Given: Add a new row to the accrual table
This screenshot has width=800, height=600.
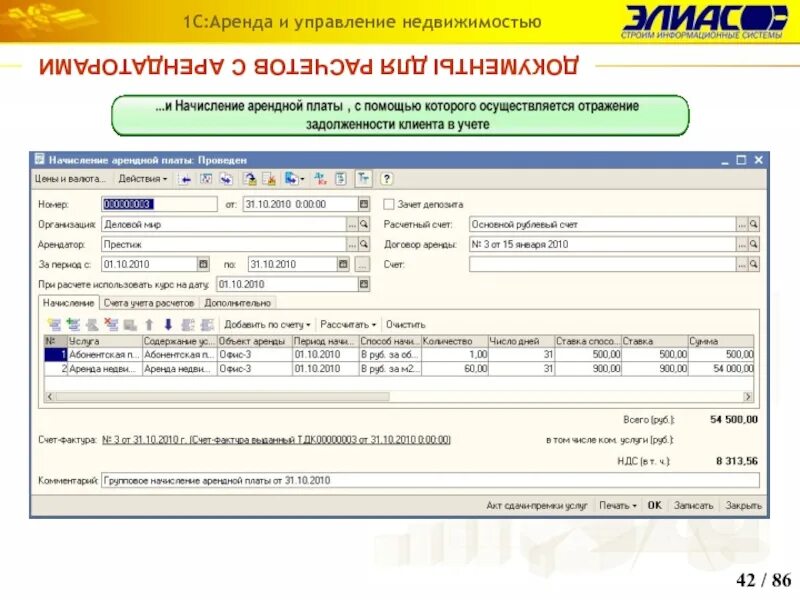Looking at the screenshot, I should coord(54,324).
